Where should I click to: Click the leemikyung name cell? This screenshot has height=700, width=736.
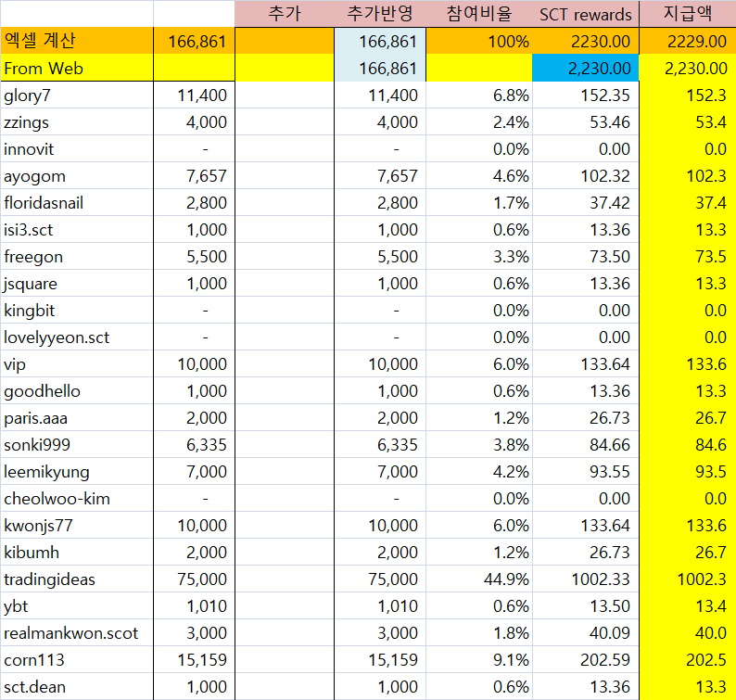click(77, 472)
